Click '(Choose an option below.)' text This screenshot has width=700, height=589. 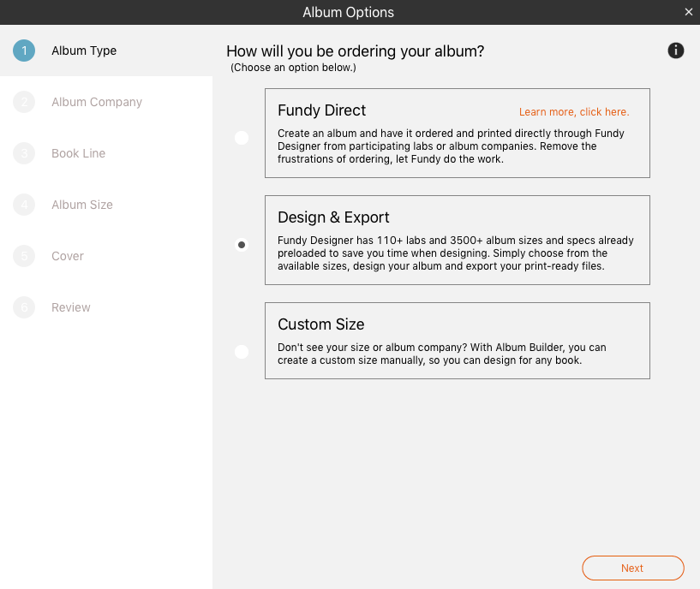coord(293,68)
